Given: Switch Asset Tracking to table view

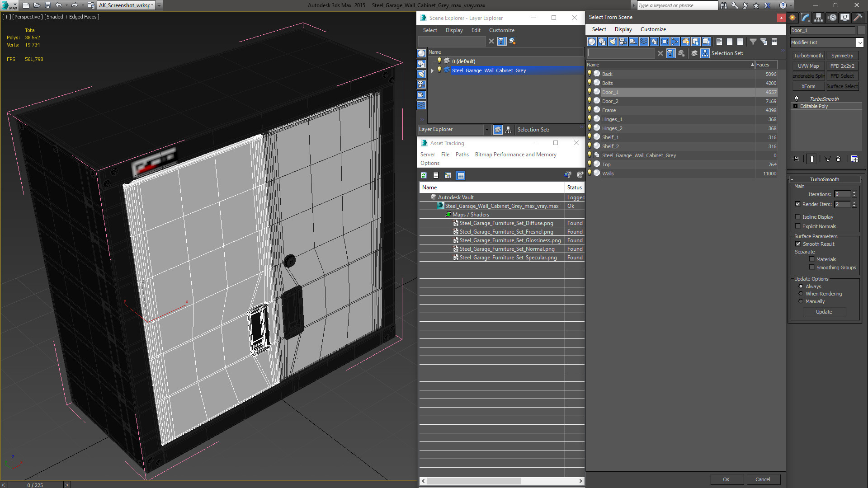Looking at the screenshot, I should (460, 175).
